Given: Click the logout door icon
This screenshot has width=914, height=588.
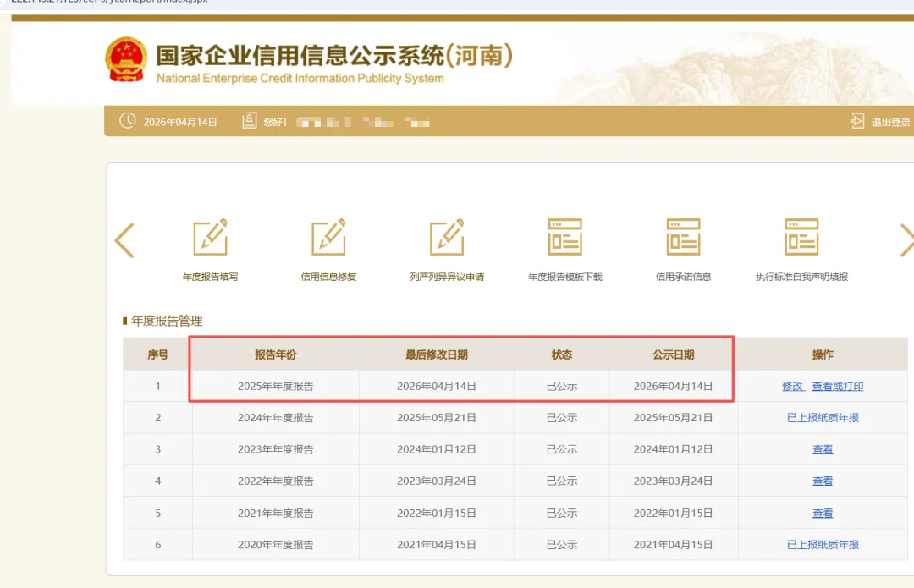Looking at the screenshot, I should point(856,121).
